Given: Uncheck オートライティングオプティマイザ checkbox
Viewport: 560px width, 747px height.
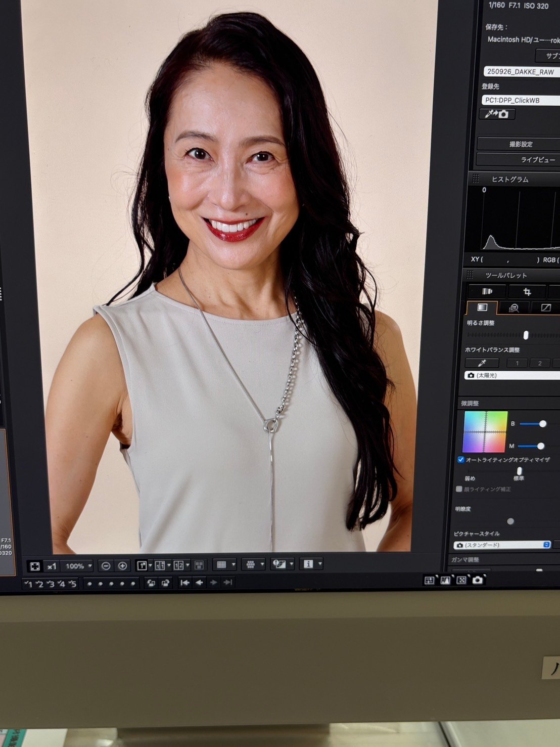Looking at the screenshot, I should pyautogui.click(x=460, y=460).
